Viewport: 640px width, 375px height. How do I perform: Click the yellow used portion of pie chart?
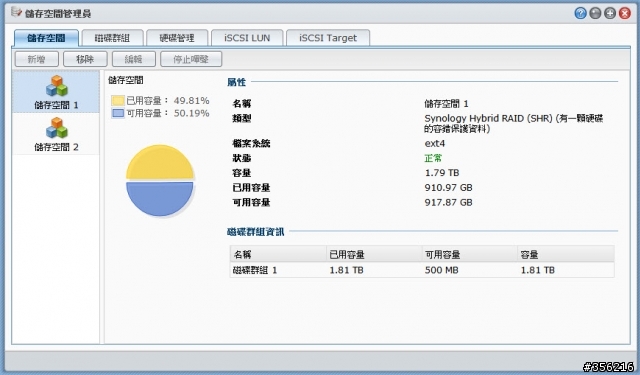pos(160,162)
